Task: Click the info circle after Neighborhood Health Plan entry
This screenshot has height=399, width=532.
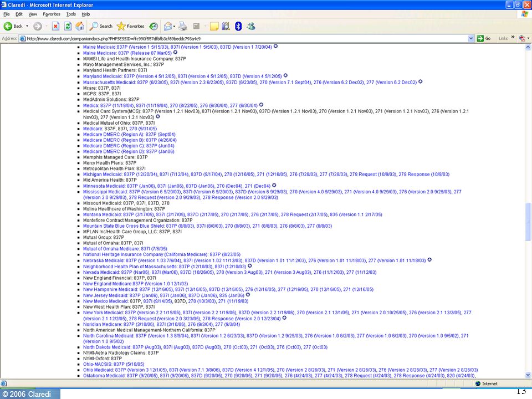Action: pyautogui.click(x=250, y=266)
